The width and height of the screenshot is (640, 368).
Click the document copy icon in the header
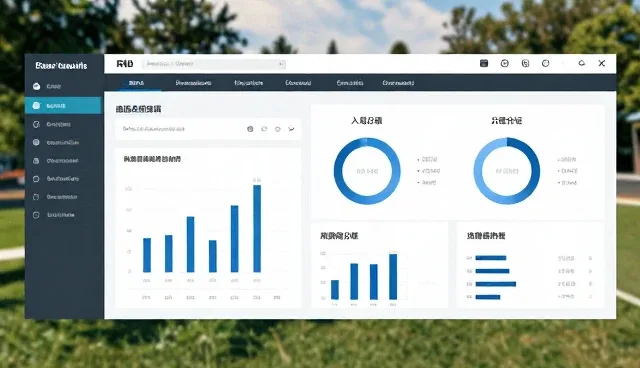click(525, 63)
